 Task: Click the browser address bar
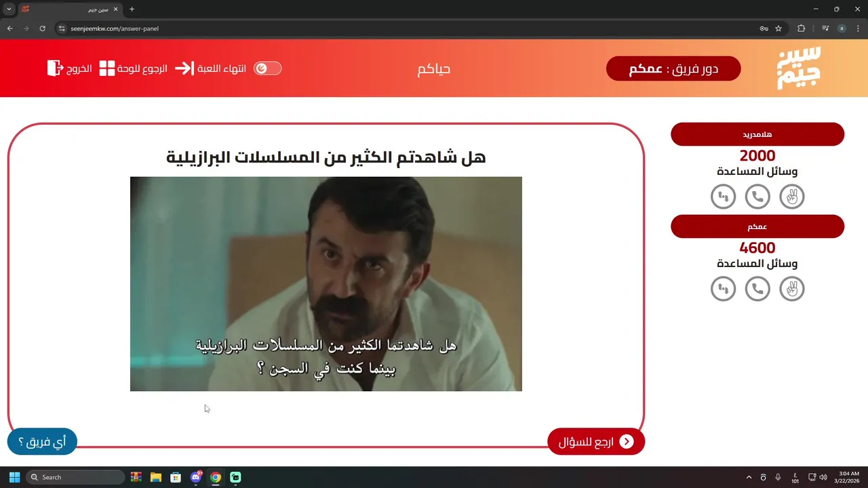pyautogui.click(x=407, y=28)
